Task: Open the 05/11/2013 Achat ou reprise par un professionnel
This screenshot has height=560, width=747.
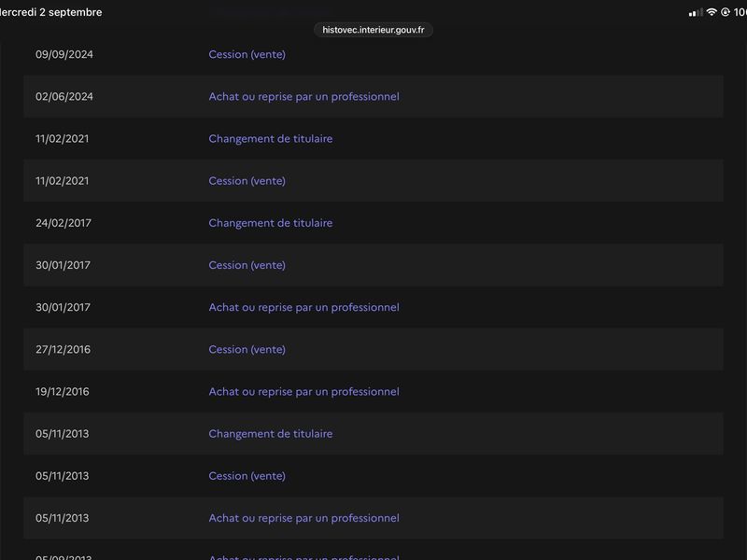Action: pyautogui.click(x=304, y=518)
